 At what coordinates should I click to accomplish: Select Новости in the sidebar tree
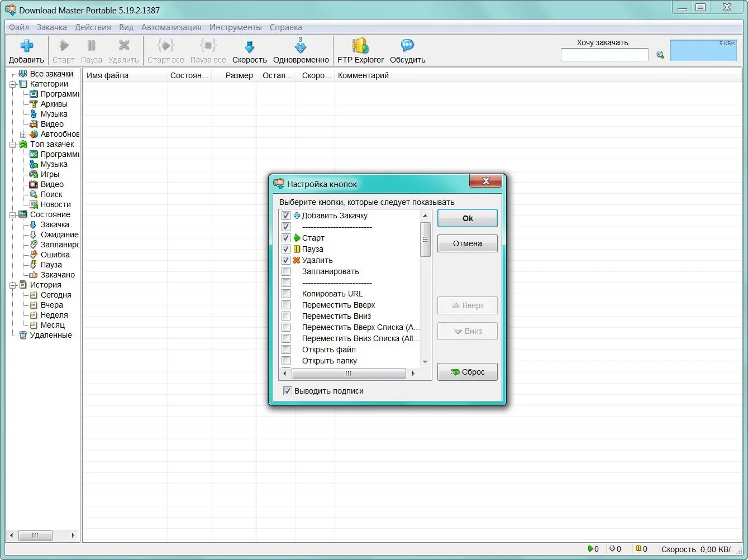pos(55,204)
